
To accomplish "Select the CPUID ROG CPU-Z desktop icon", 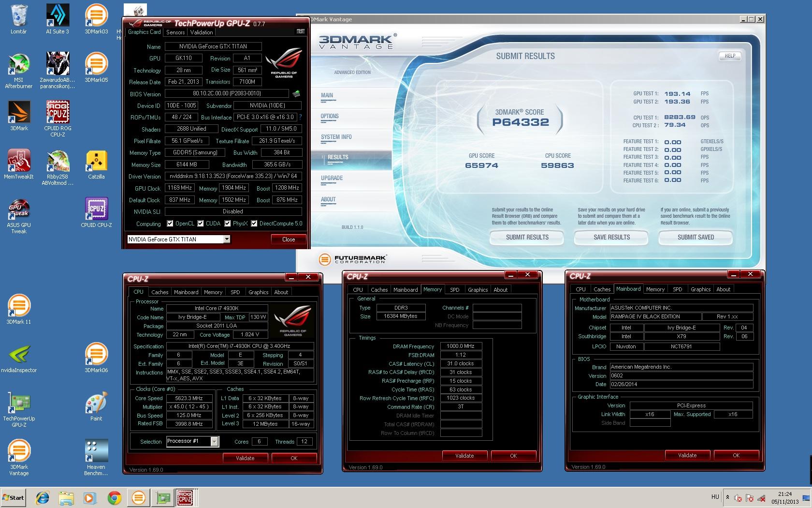I will 58,119.
